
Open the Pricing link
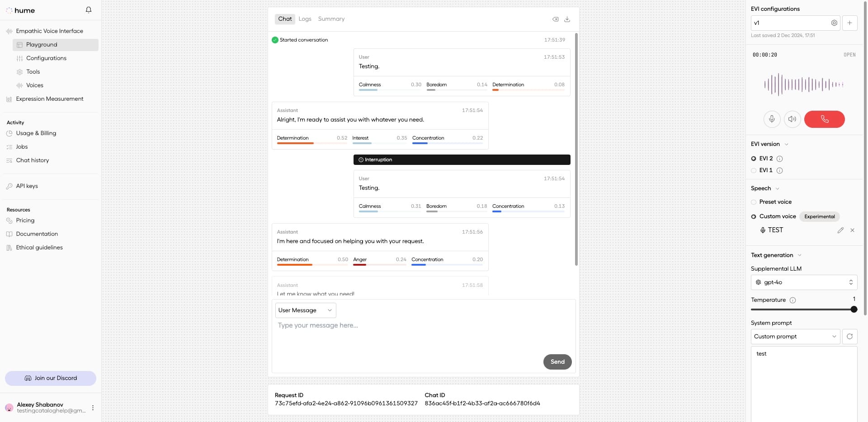coord(25,220)
